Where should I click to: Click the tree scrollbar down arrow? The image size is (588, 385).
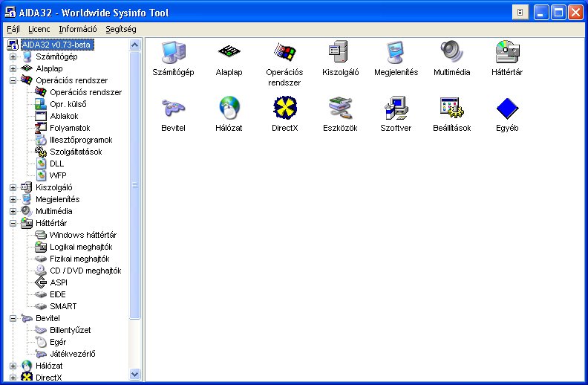[134, 374]
